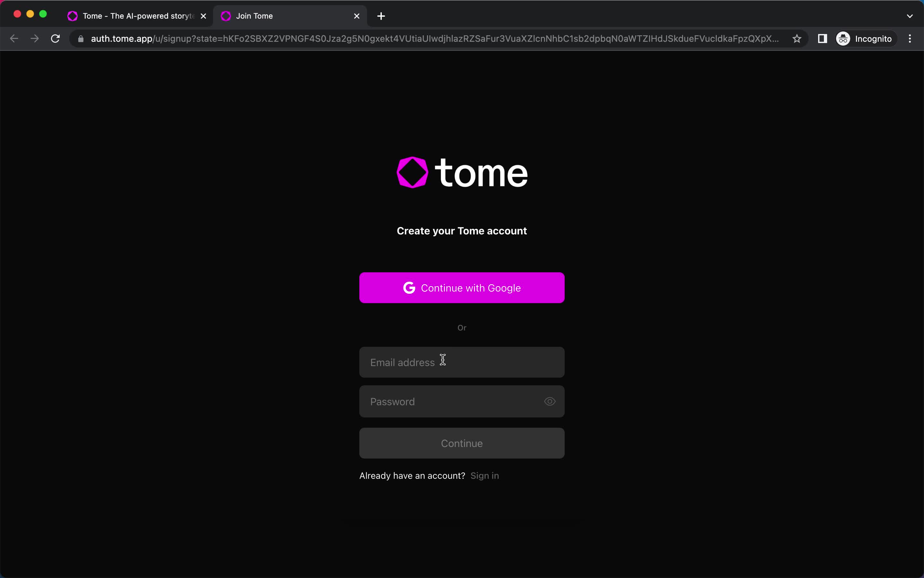Reload the current page
Screen dimensions: 924x578
pos(56,39)
